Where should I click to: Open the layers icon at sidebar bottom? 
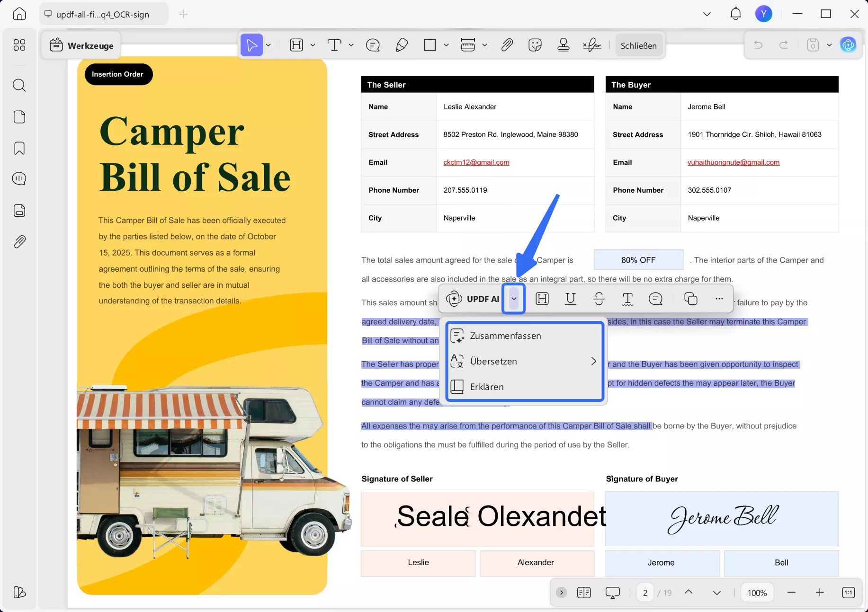[x=19, y=592]
